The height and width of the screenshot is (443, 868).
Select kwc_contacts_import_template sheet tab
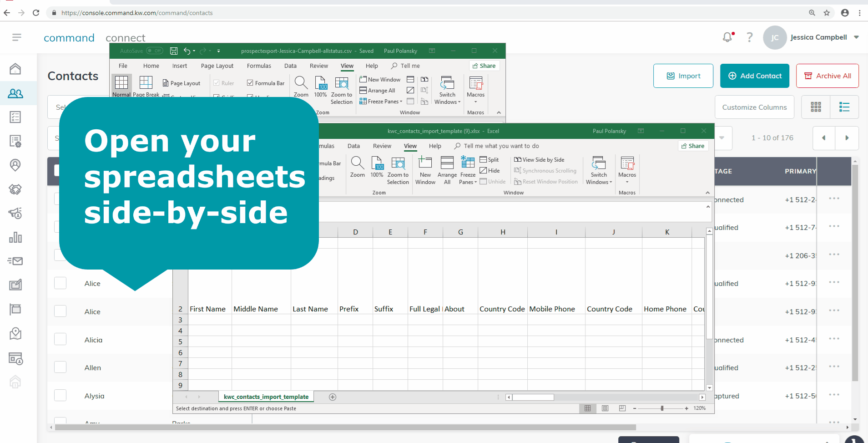click(x=266, y=397)
